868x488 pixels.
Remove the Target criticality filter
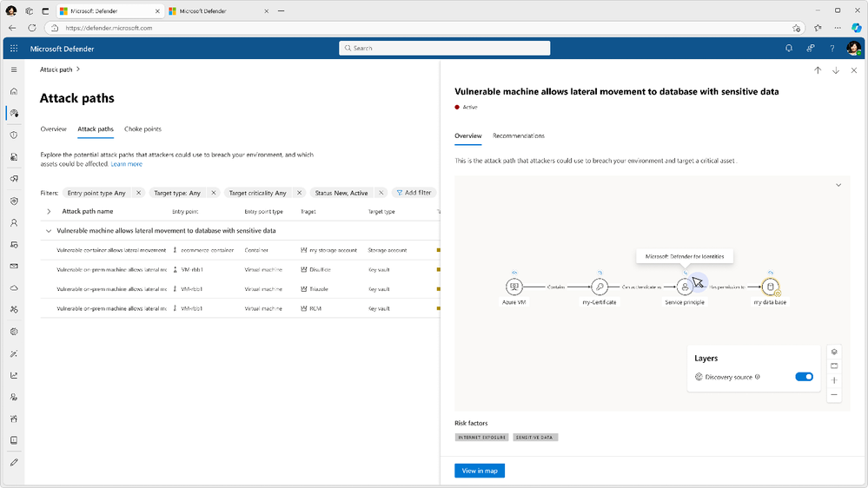[x=300, y=193]
